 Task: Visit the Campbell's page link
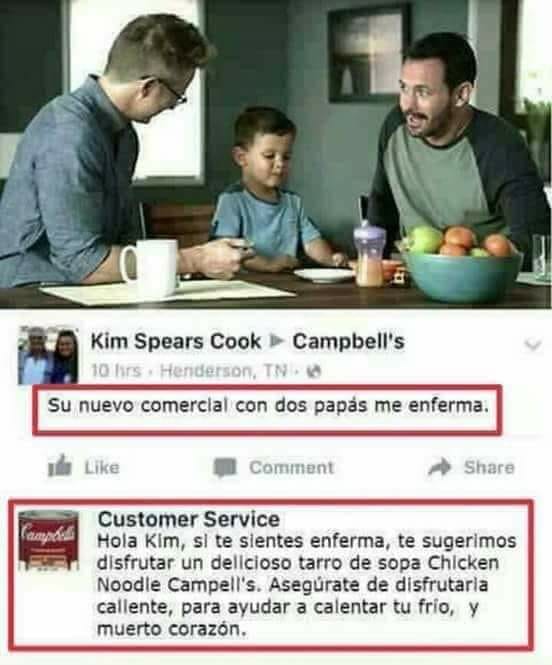[x=348, y=341]
